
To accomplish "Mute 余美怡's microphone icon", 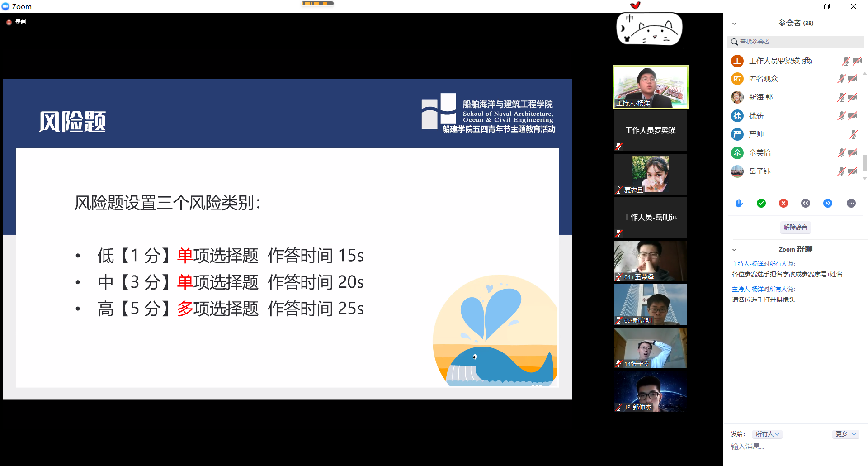I will (x=841, y=152).
